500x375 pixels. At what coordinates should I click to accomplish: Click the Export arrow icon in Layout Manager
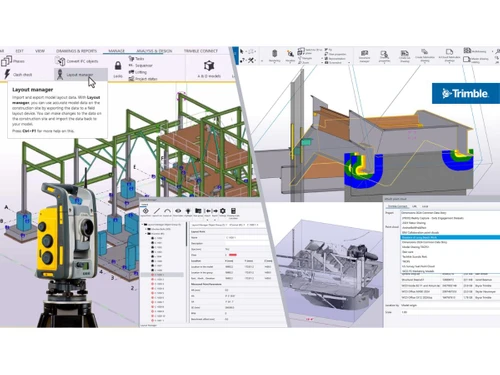click(x=215, y=211)
